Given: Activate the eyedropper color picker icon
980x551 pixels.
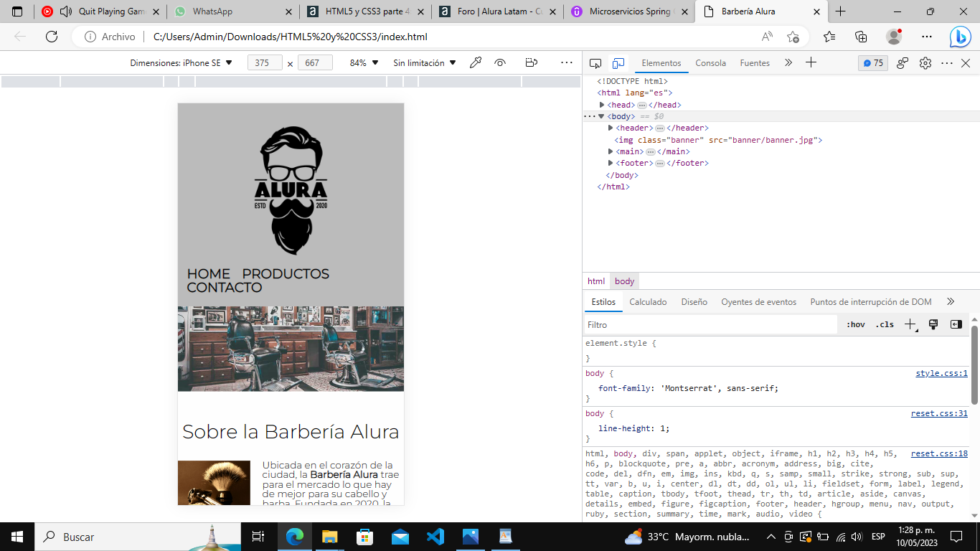Looking at the screenshot, I should click(475, 63).
